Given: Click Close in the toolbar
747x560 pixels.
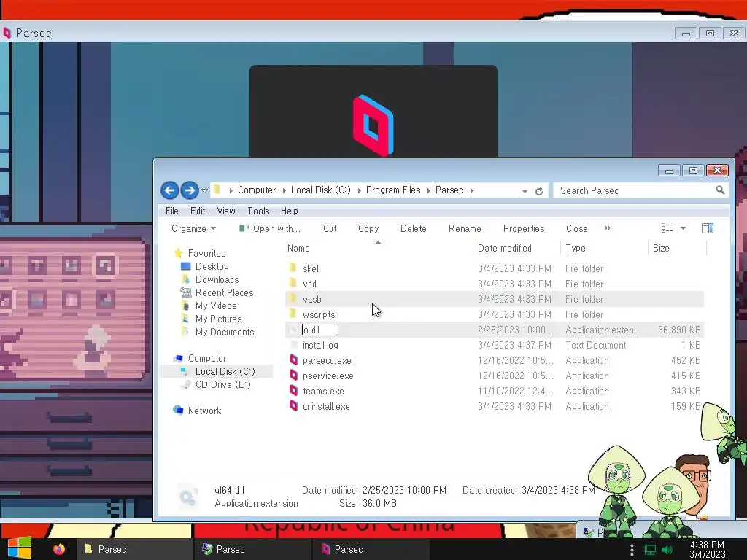Looking at the screenshot, I should (576, 228).
